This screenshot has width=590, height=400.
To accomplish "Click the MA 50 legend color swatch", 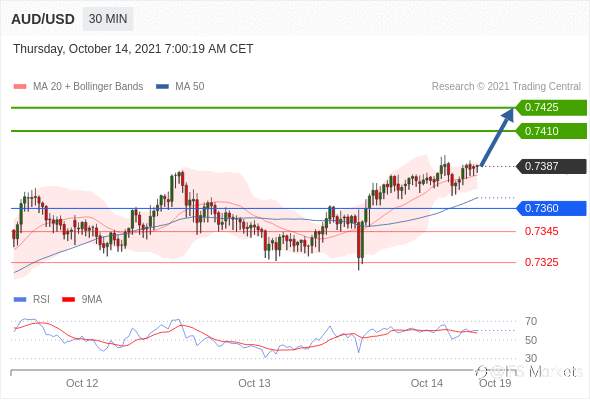I will 162,87.
